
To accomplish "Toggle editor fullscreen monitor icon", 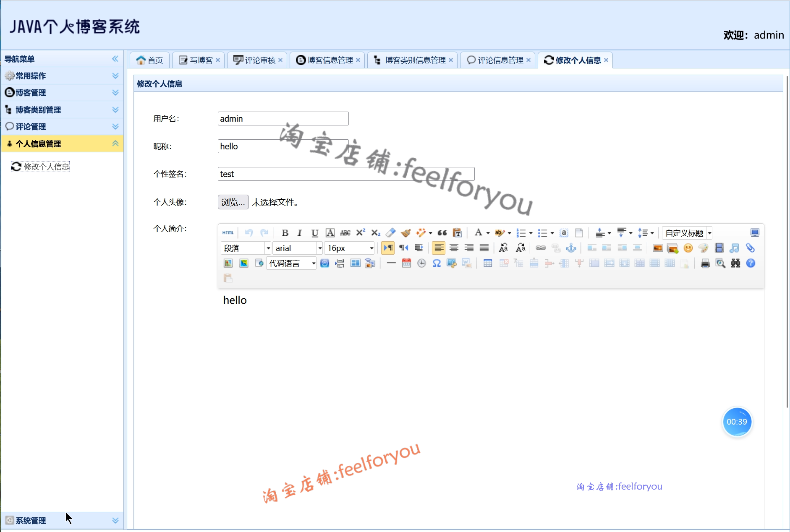I will [x=755, y=233].
